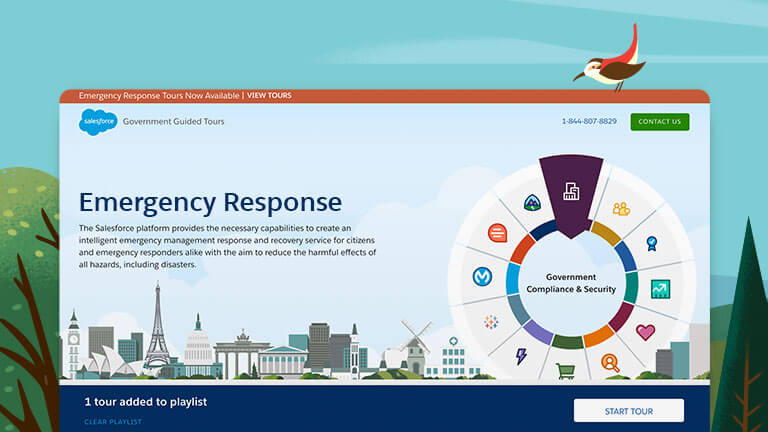Select the blue MuleSoft M icon on wheel
768x432 pixels.
482,277
